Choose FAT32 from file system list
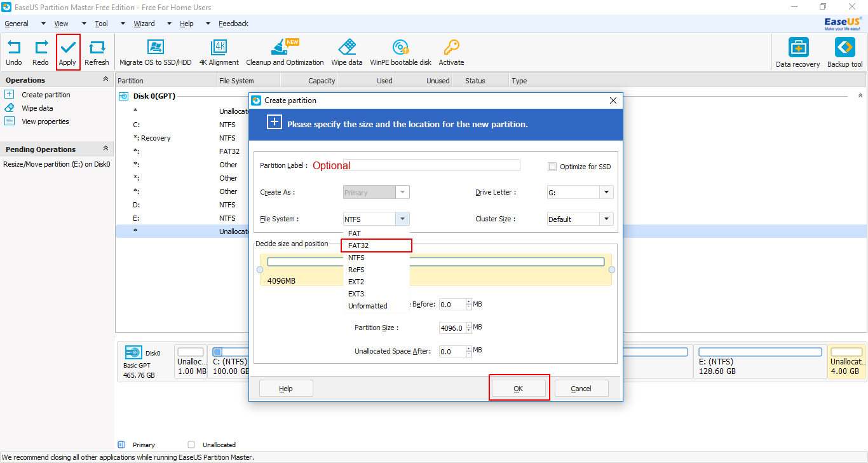This screenshot has width=868, height=463. pyautogui.click(x=376, y=245)
